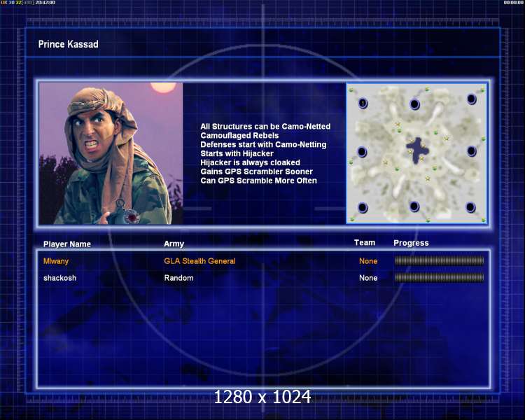525x420 pixels.
Task: Click start position marker numbered 1 on minimap
Action: click(x=363, y=103)
